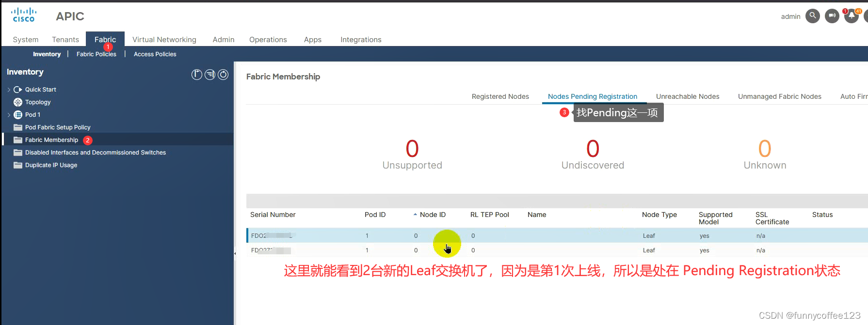Viewport: 868px width, 325px height.
Task: Switch to Nodes Pending Registration tab
Action: coord(593,96)
